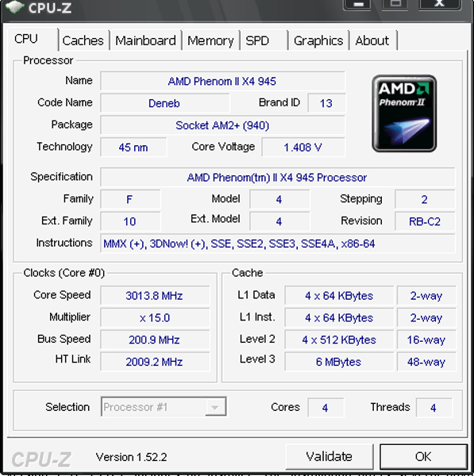This screenshot has height=476, width=474.
Task: Click the Validate button
Action: pyautogui.click(x=329, y=457)
